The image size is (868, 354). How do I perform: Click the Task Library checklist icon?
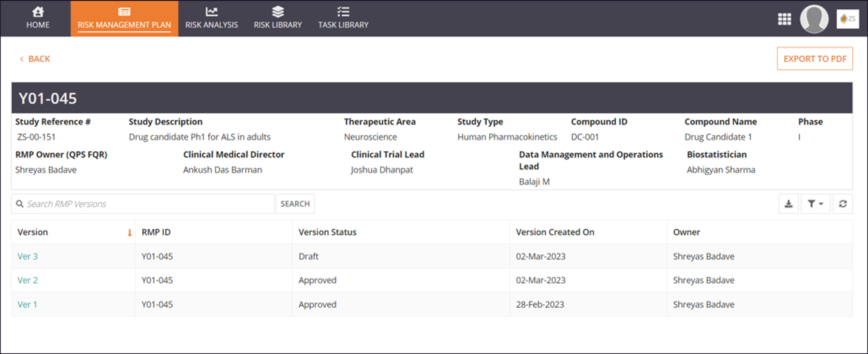click(343, 12)
